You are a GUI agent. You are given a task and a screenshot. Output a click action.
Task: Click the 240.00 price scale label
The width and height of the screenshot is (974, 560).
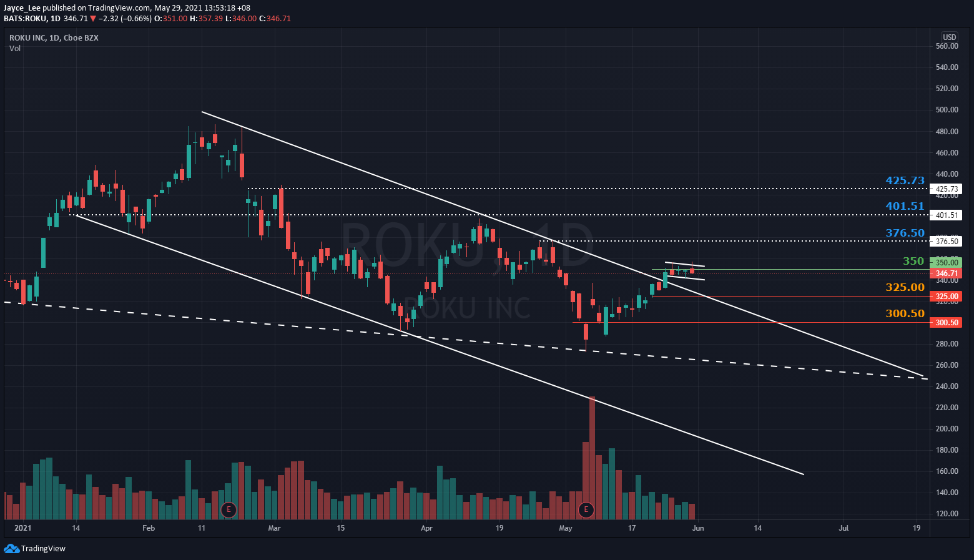click(x=947, y=386)
